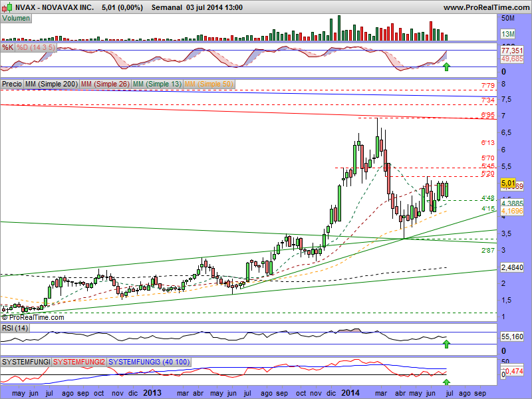Click the RSI (14) indicator label
Viewport: 532px width, 399px height.
(15, 328)
